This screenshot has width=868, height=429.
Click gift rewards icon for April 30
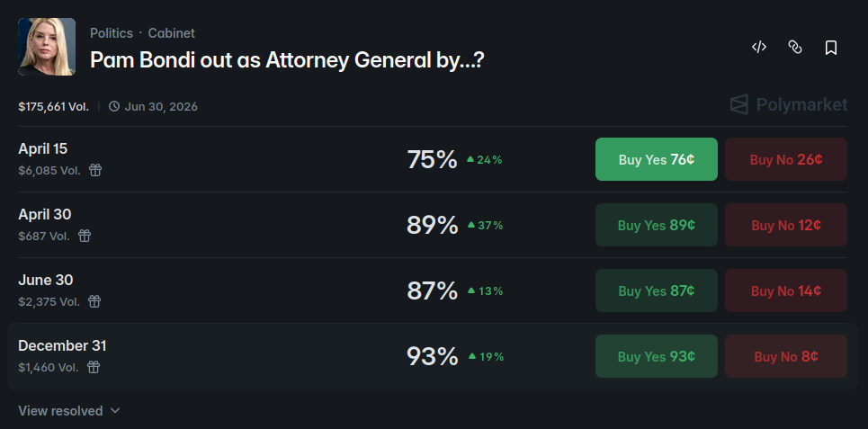click(x=85, y=236)
